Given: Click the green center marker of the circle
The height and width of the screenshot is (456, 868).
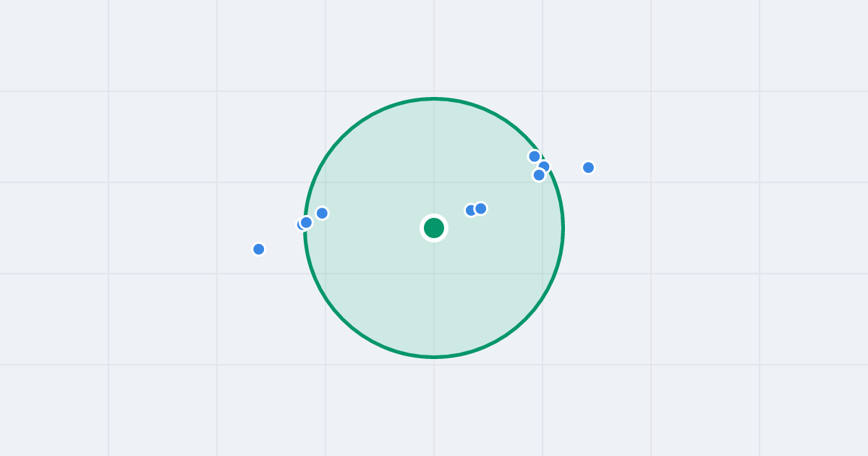Looking at the screenshot, I should point(434,228).
